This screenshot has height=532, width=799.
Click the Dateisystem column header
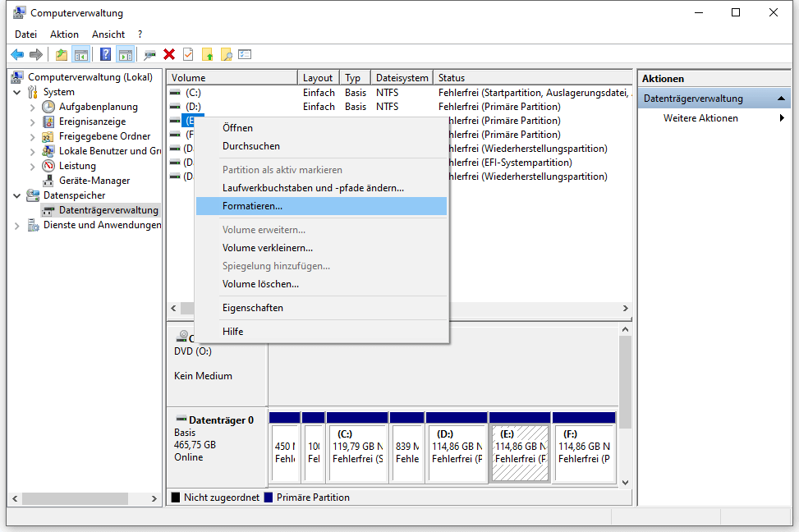(402, 78)
